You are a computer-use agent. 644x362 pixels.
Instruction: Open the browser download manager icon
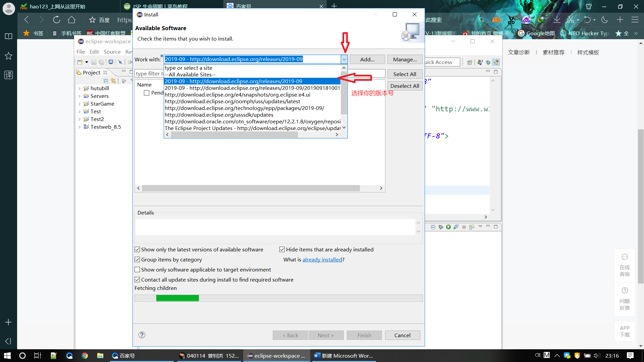557,20
